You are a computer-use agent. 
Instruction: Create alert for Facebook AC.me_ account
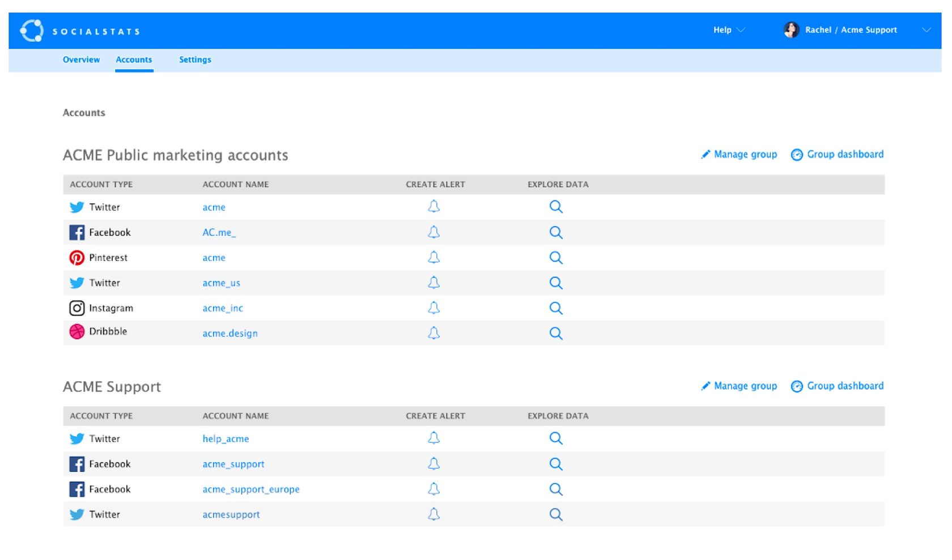[433, 232]
